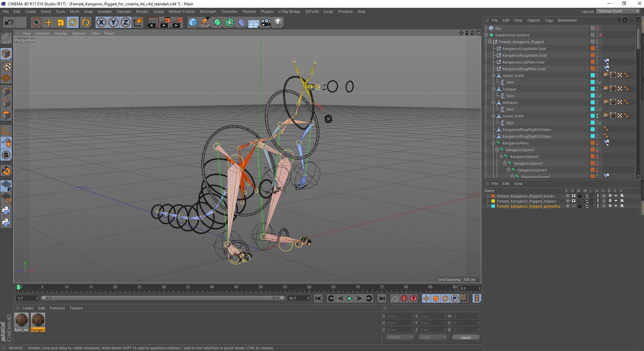Add a Floor environment object

coord(254,23)
